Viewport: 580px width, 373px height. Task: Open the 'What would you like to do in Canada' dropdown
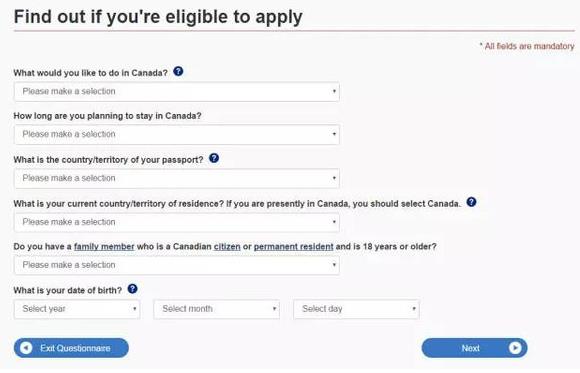pos(176,91)
